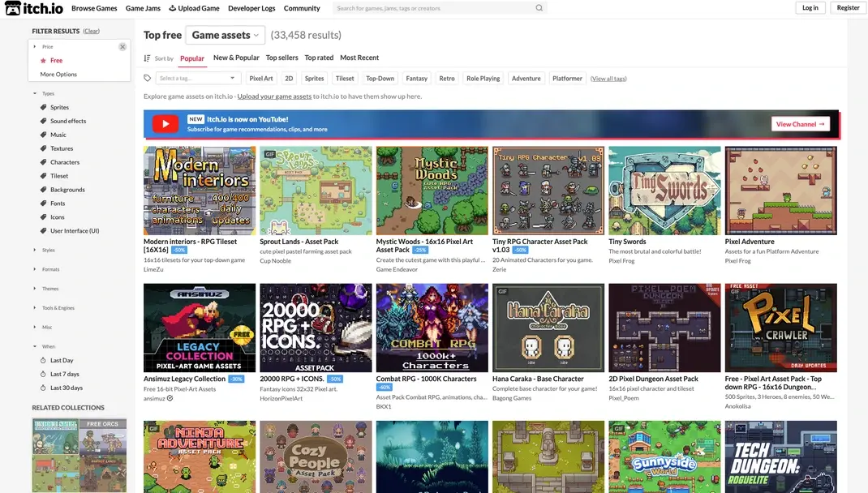Switch sorting to Top sellers
This screenshot has height=493, width=868.
tap(283, 58)
